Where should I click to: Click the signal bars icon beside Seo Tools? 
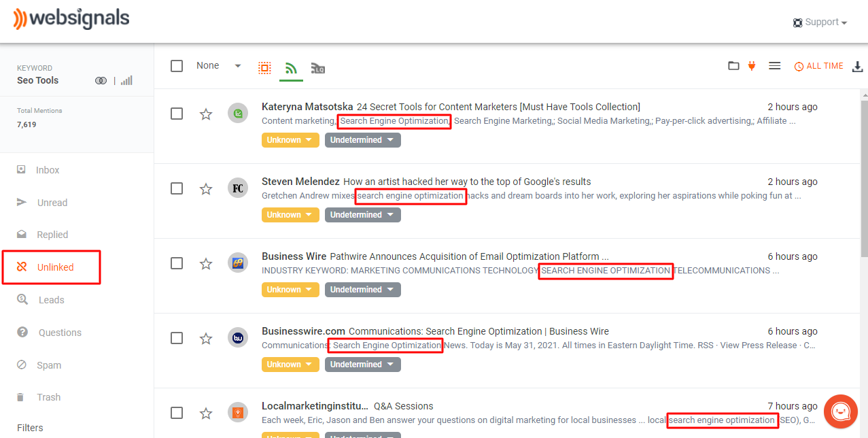pos(126,80)
